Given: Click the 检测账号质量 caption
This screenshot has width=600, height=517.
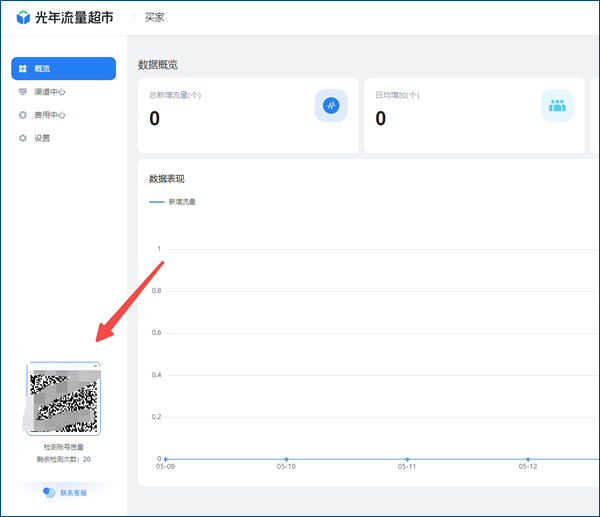Looking at the screenshot, I should click(64, 447).
